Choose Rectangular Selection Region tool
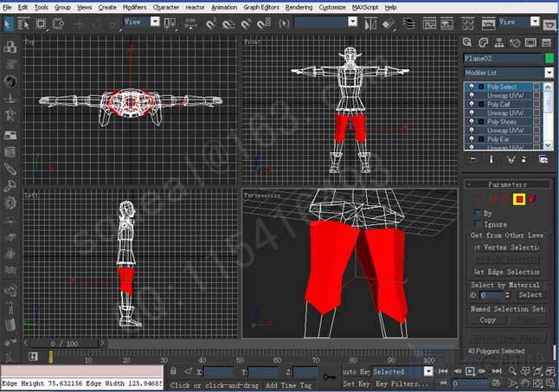This screenshot has height=392, width=559. click(x=41, y=24)
